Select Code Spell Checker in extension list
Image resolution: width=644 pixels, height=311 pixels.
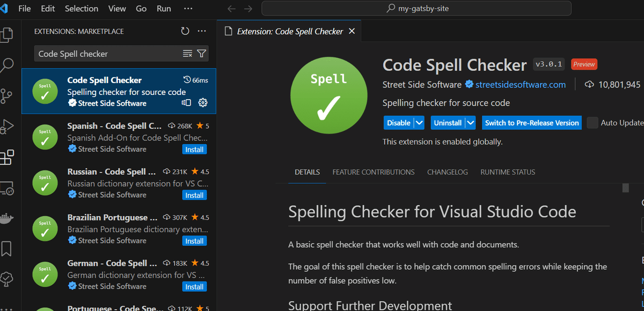click(x=119, y=91)
